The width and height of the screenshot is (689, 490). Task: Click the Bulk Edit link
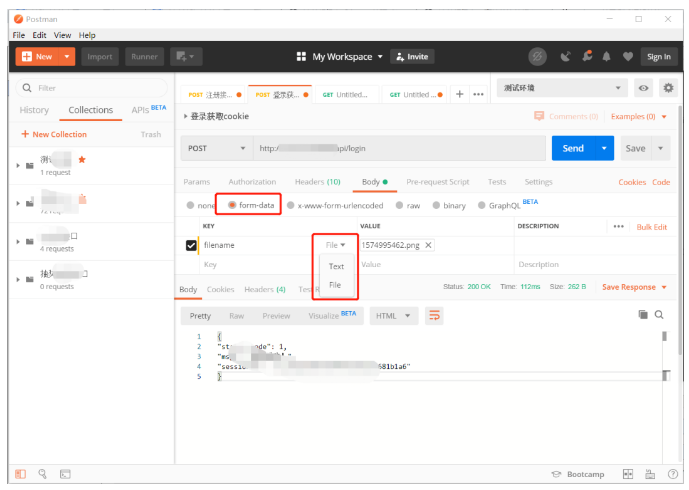click(652, 227)
